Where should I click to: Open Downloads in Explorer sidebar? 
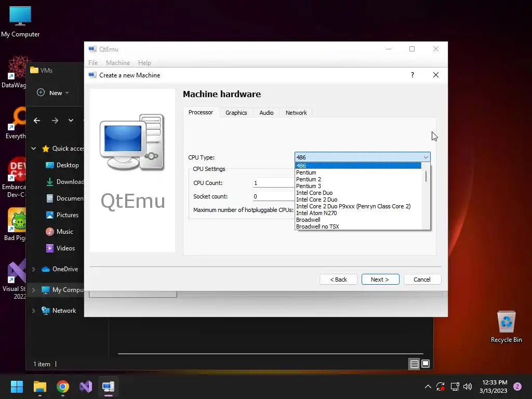(64, 182)
